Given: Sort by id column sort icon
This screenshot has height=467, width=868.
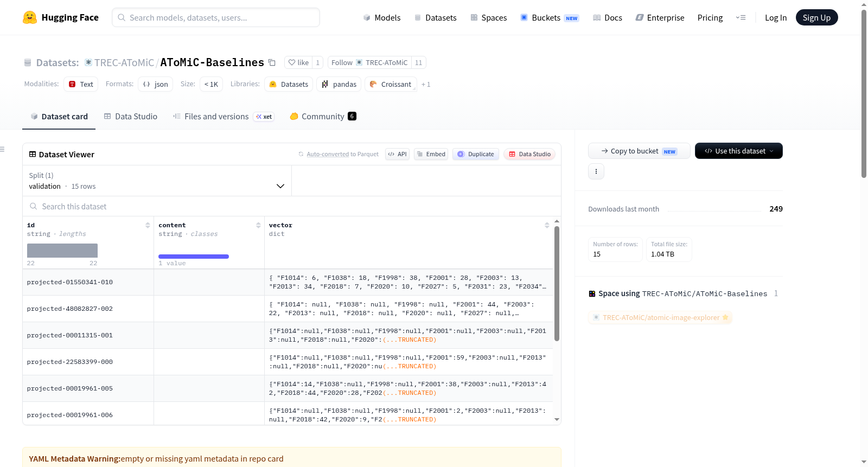Looking at the screenshot, I should pos(148,225).
